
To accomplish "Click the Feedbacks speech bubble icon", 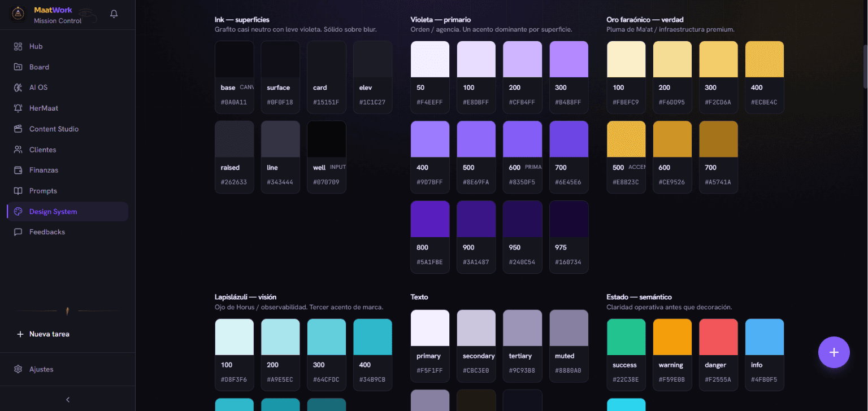I will [18, 232].
